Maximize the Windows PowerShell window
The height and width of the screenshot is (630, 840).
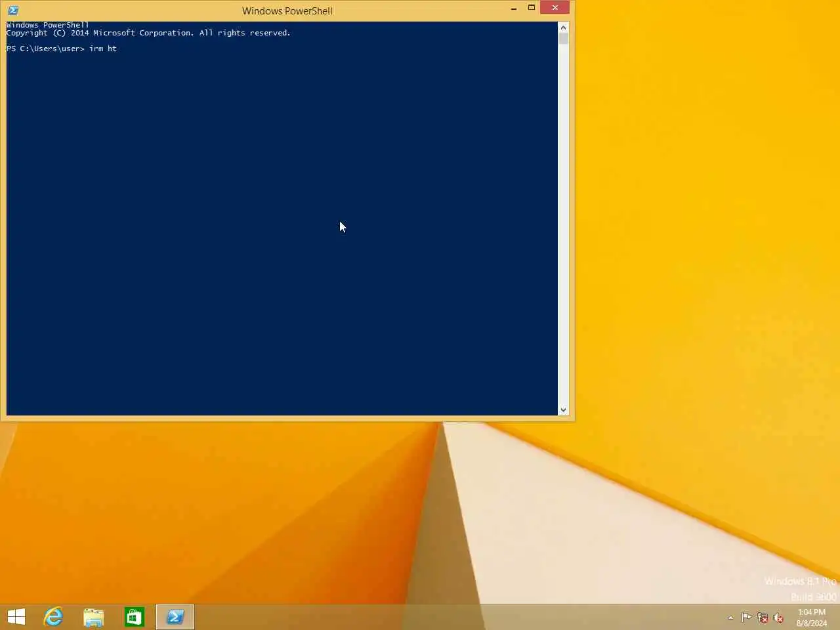(532, 8)
